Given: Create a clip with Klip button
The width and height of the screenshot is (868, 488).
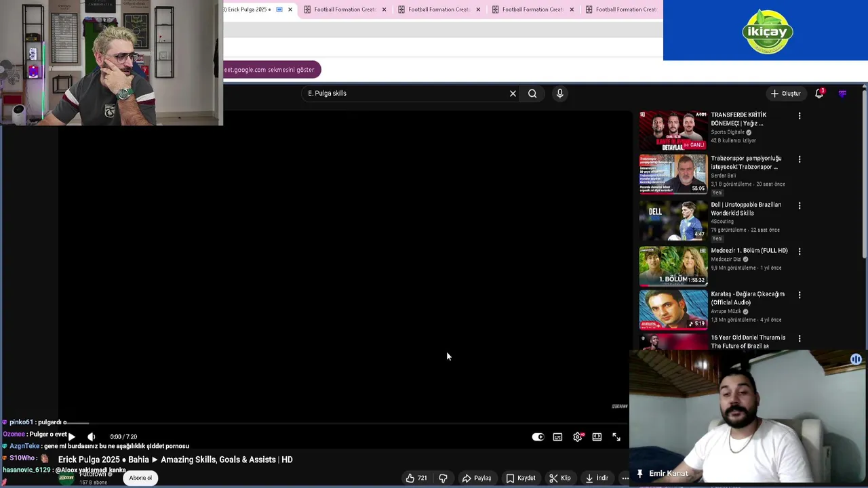Looking at the screenshot, I should point(560,478).
